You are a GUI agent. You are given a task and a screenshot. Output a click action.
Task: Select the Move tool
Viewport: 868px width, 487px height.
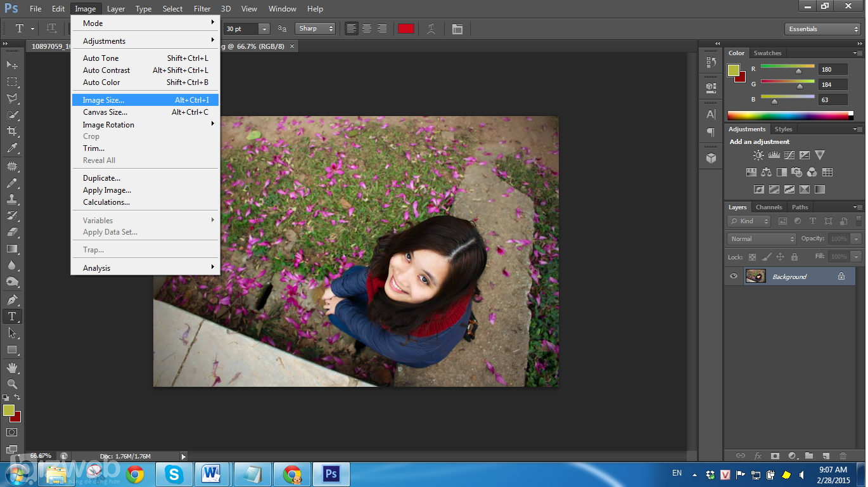pos(11,65)
